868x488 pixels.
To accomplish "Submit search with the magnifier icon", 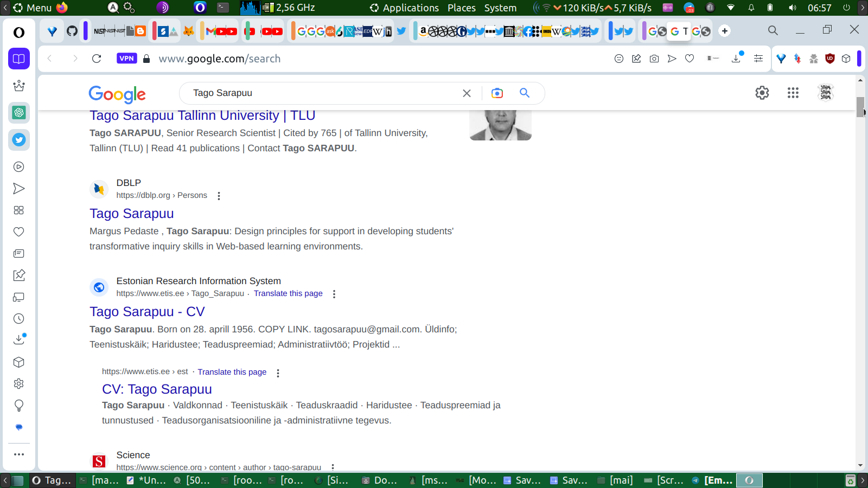I will tap(525, 93).
